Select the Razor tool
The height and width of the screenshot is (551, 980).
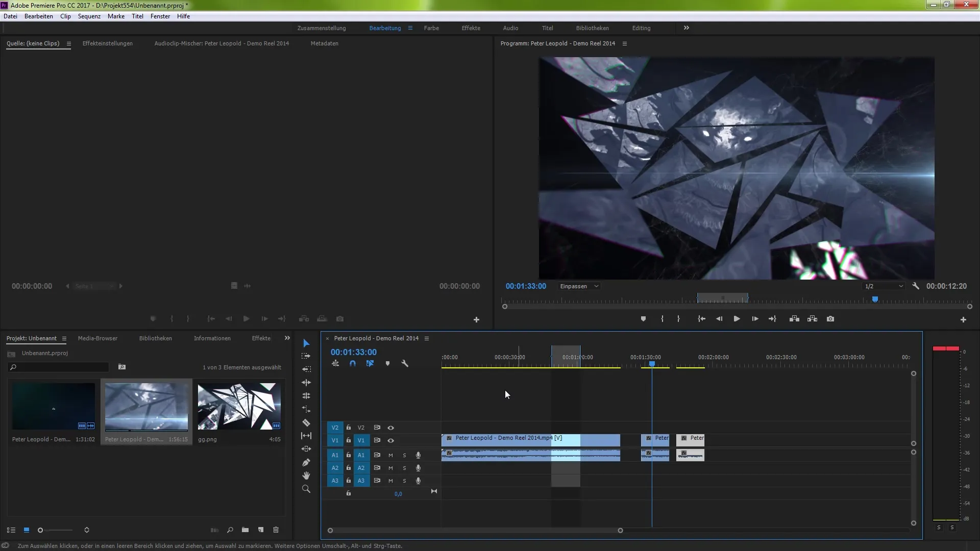(306, 422)
